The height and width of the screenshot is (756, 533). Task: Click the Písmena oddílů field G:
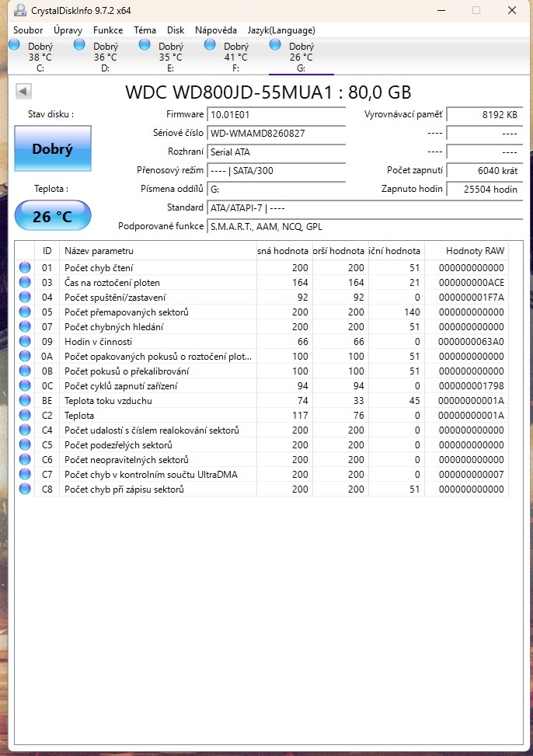click(x=277, y=190)
